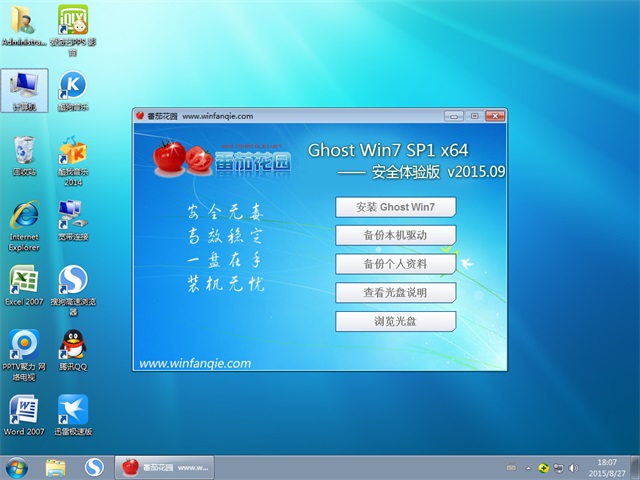
Task: Select the Computer desktop icon
Action: [x=23, y=87]
